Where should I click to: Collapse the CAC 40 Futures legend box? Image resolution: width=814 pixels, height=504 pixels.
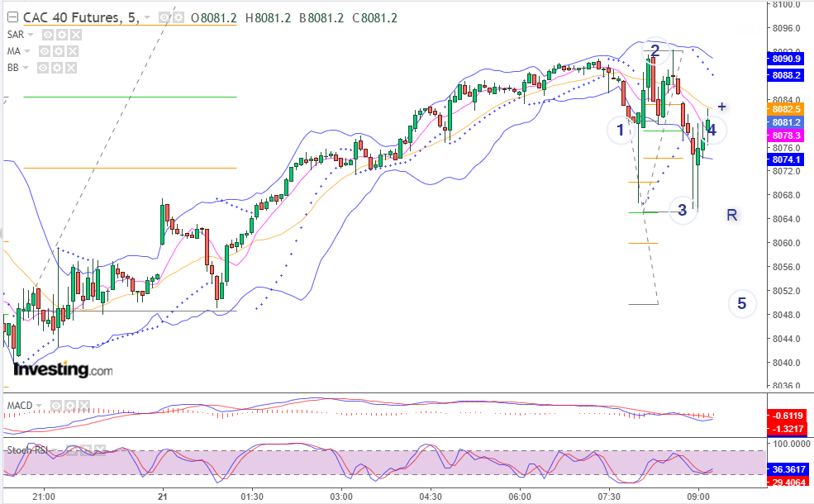[x=12, y=17]
